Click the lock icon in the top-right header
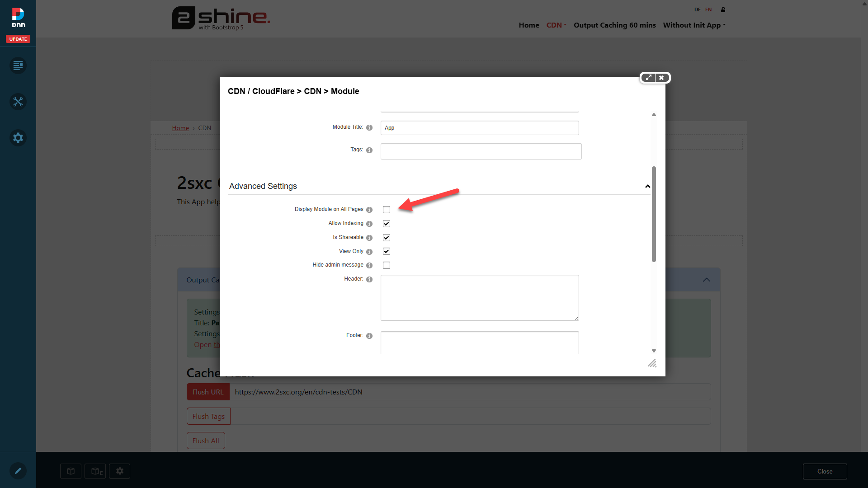868x488 pixels. pos(723,9)
